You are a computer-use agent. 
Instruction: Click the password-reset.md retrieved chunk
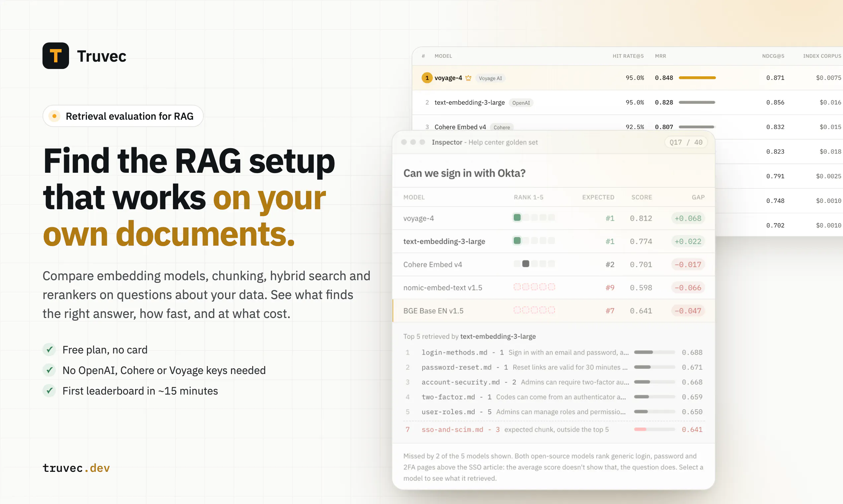553,367
